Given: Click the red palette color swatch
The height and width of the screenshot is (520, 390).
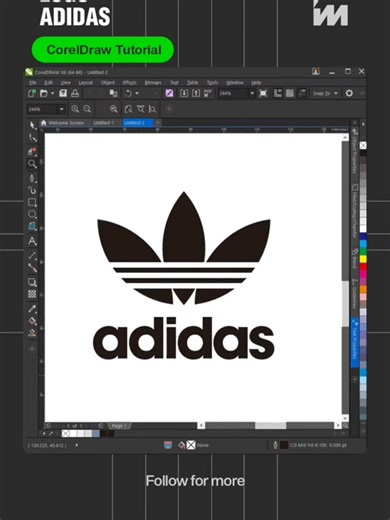Looking at the screenshot, I should [x=363, y=266].
